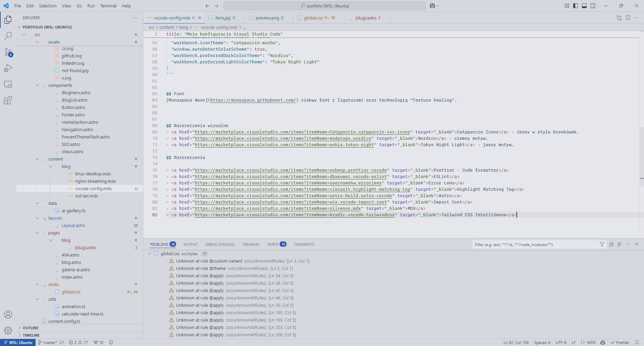The image size is (644, 346).
Task: Click the portfolio command center search box
Action: 325,6
